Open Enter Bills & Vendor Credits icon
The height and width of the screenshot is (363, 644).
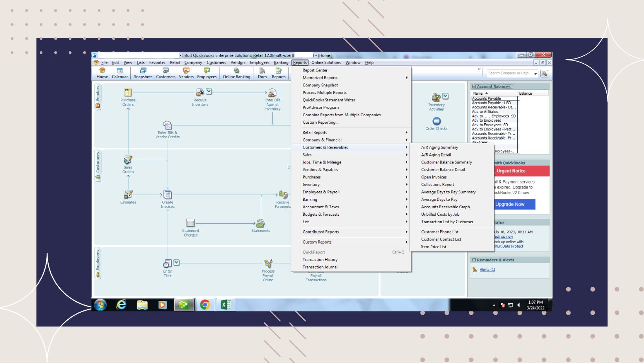point(167,125)
